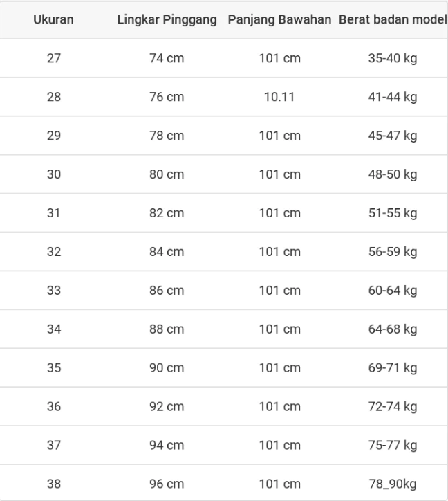Select the 74 cm waist cell
Screen dimensions: 448x501
tap(167, 58)
